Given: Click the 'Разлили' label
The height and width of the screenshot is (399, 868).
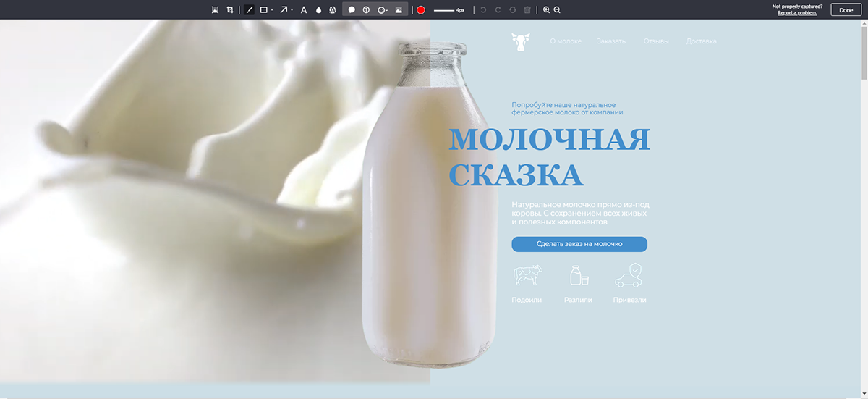Looking at the screenshot, I should [578, 300].
